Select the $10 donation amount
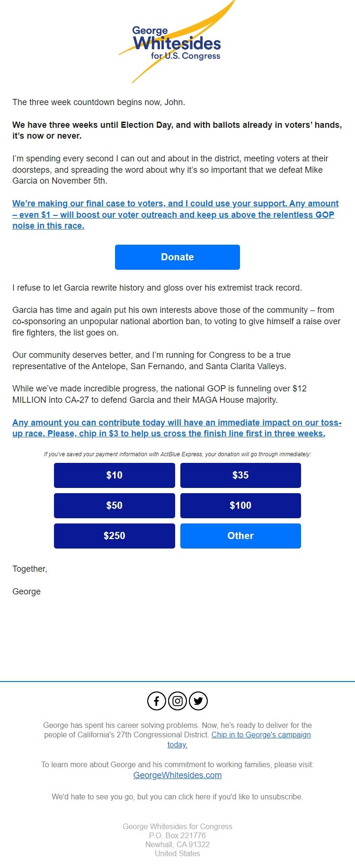The height and width of the screenshot is (868, 355). pyautogui.click(x=114, y=475)
